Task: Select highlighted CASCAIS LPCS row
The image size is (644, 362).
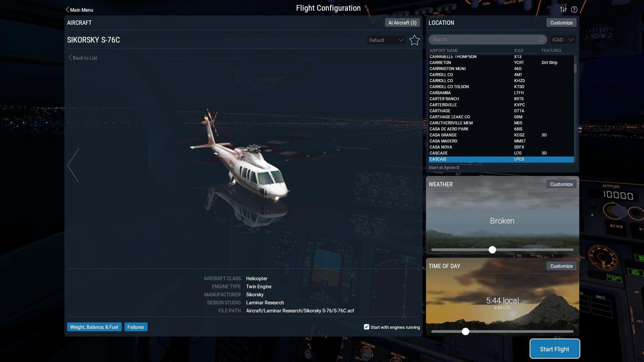Action: (501, 159)
